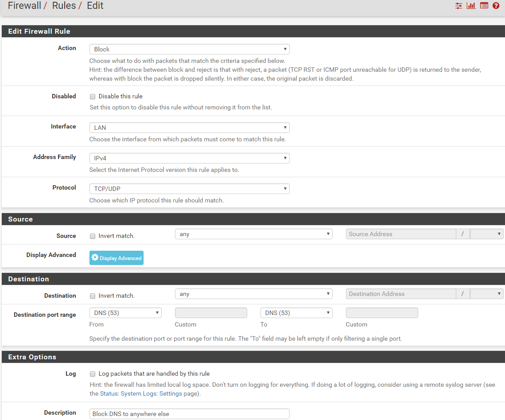Click the Destination Address input field
This screenshot has width=505, height=420.
tap(401, 294)
